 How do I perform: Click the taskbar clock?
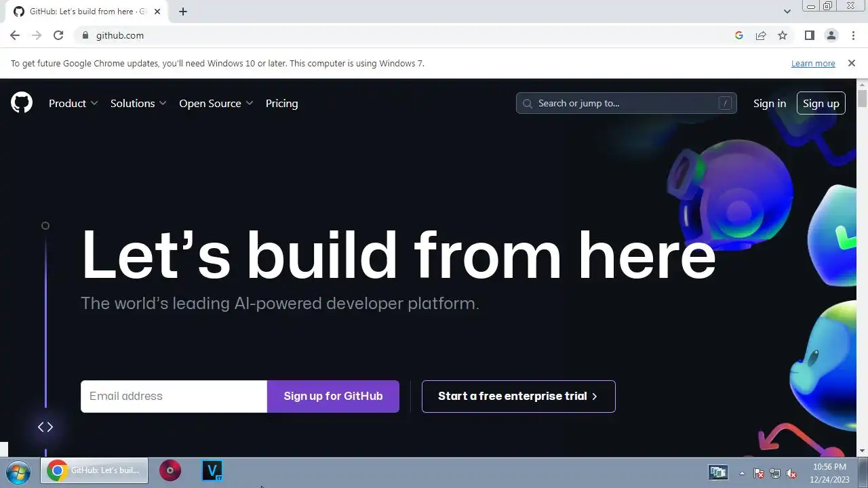click(x=829, y=473)
